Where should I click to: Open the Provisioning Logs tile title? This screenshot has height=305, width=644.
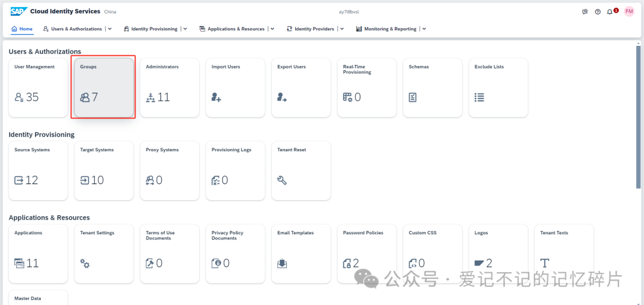pos(231,150)
